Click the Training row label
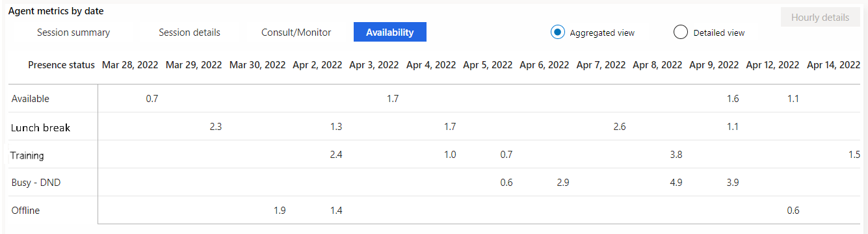The image size is (868, 234). 27,155
